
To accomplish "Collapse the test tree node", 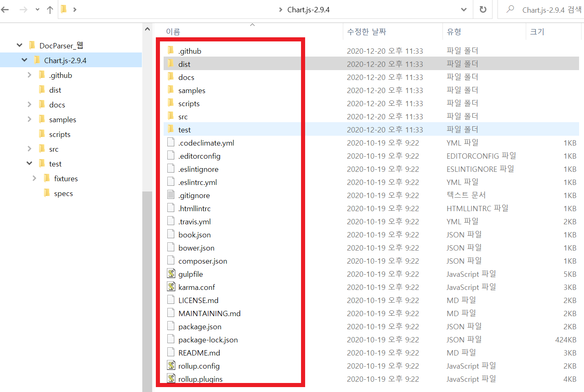I will pyautogui.click(x=29, y=164).
